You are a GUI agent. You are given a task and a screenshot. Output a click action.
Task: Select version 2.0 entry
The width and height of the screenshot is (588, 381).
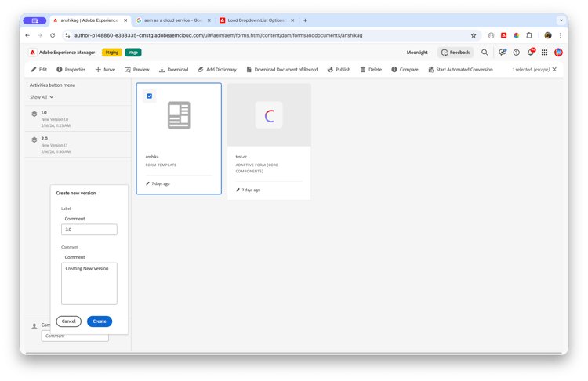pyautogui.click(x=78, y=145)
